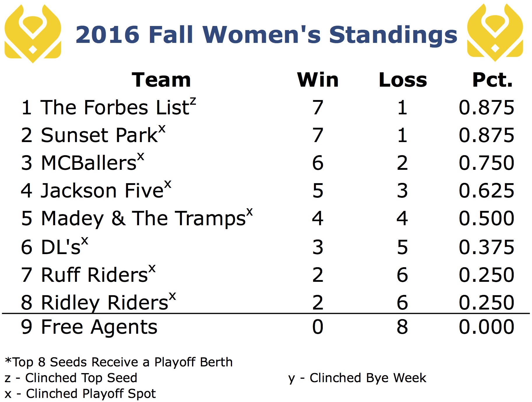Click the 2016 Fall Women's Standings title

(x=266, y=35)
